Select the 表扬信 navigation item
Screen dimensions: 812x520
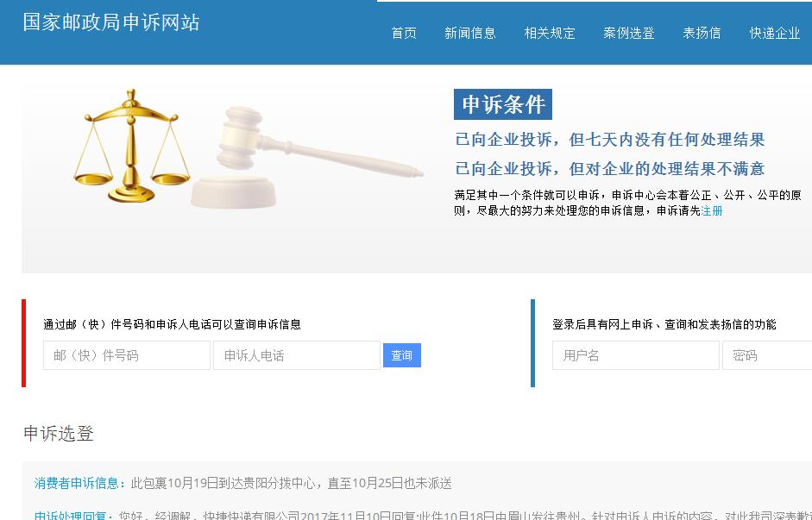(x=702, y=33)
